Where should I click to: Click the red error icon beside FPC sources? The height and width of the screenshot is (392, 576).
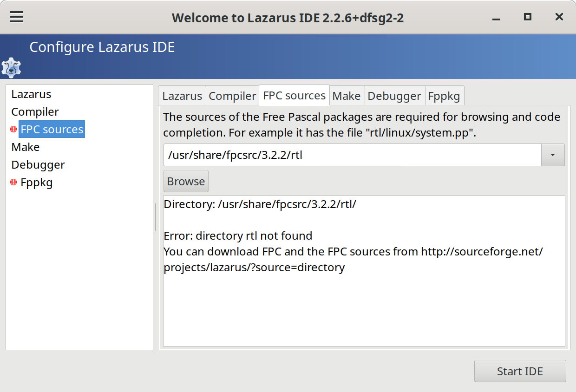[13, 130]
